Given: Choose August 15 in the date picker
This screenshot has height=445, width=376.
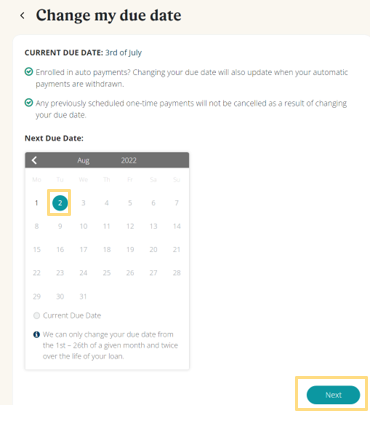Looking at the screenshot, I should (x=37, y=250).
